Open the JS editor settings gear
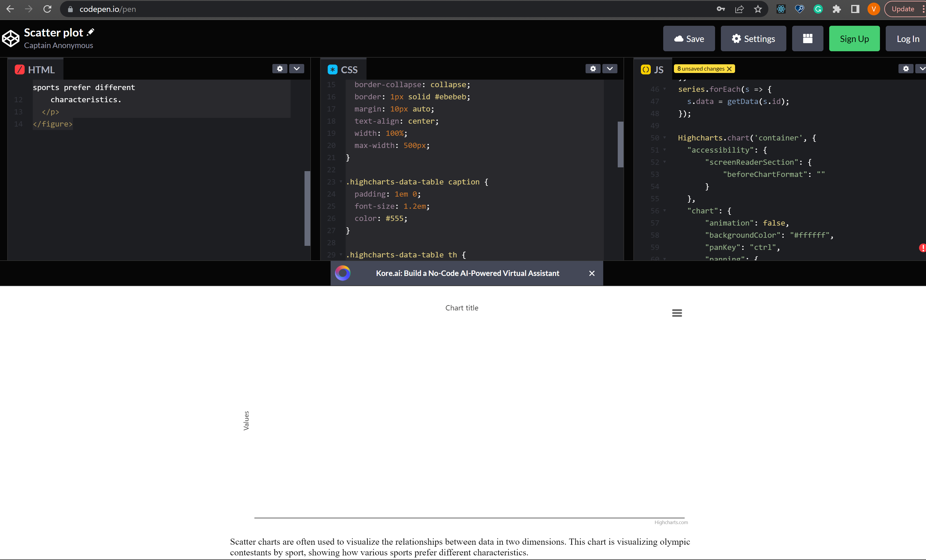Viewport: 926px width, 560px height. click(906, 69)
